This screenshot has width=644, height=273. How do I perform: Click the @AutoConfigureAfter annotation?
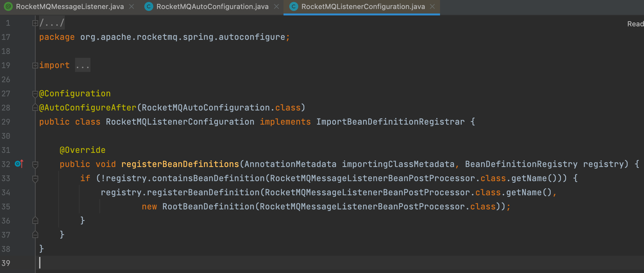(88, 108)
